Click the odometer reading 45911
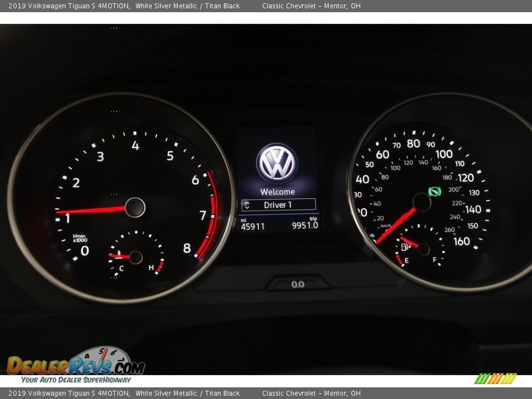532x399 pixels. (x=253, y=227)
